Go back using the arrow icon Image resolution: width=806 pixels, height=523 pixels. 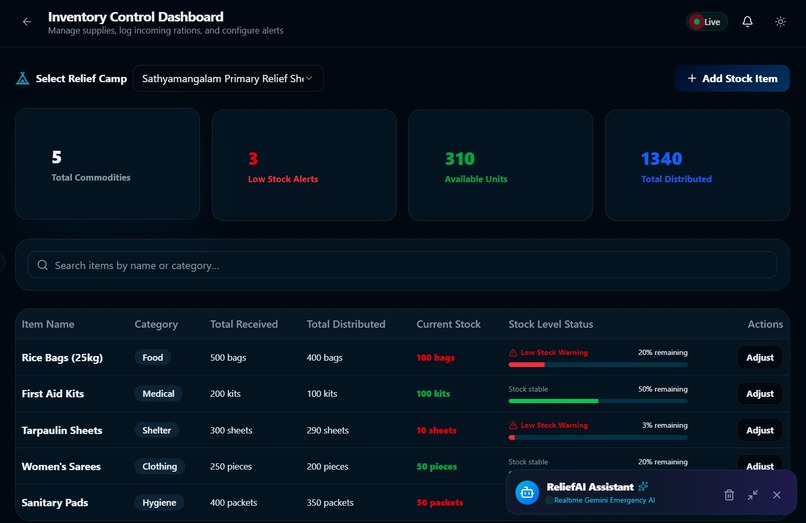pos(27,22)
